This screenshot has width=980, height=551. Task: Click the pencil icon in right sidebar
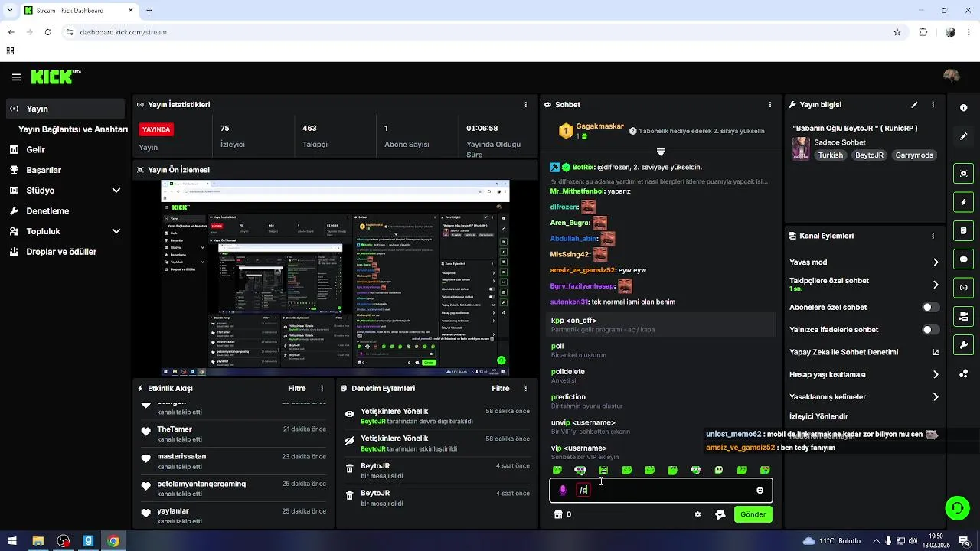point(964,136)
